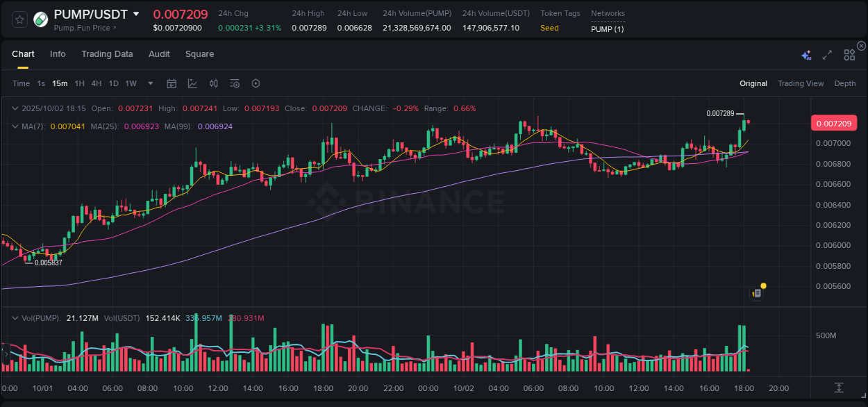Select the 1D timeframe interval

(113, 83)
